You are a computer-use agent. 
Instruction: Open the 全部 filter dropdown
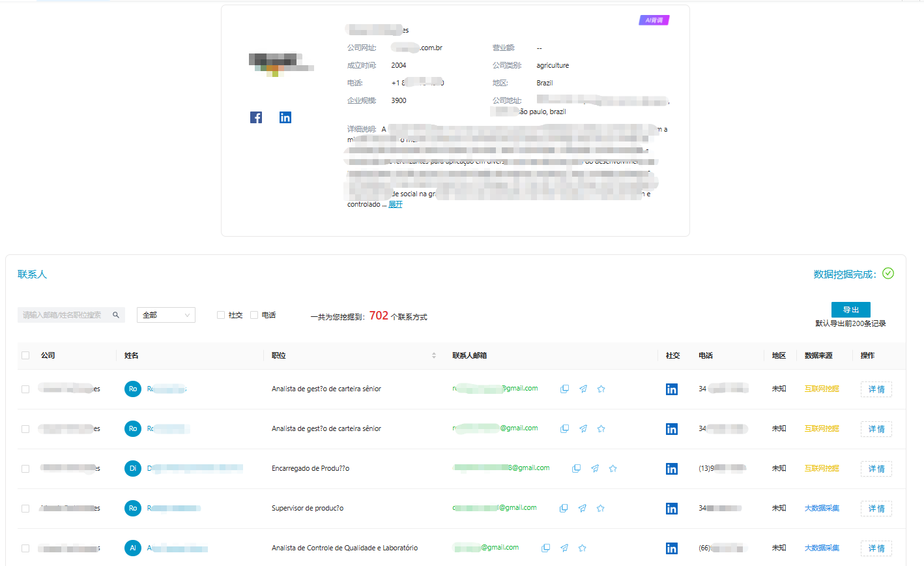point(166,315)
